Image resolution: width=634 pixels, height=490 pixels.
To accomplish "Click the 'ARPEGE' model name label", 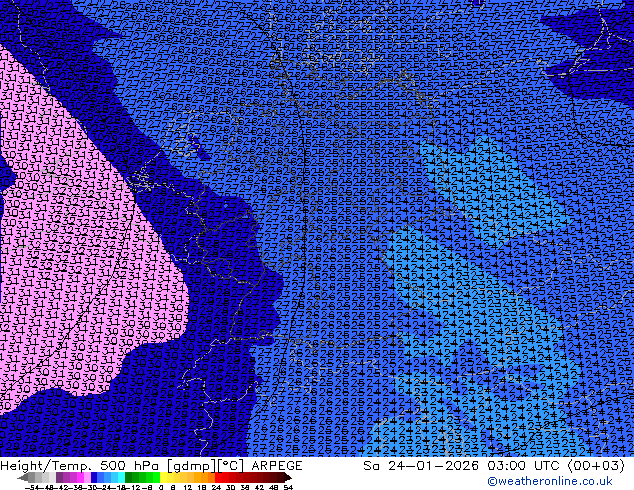I will click(x=277, y=466).
